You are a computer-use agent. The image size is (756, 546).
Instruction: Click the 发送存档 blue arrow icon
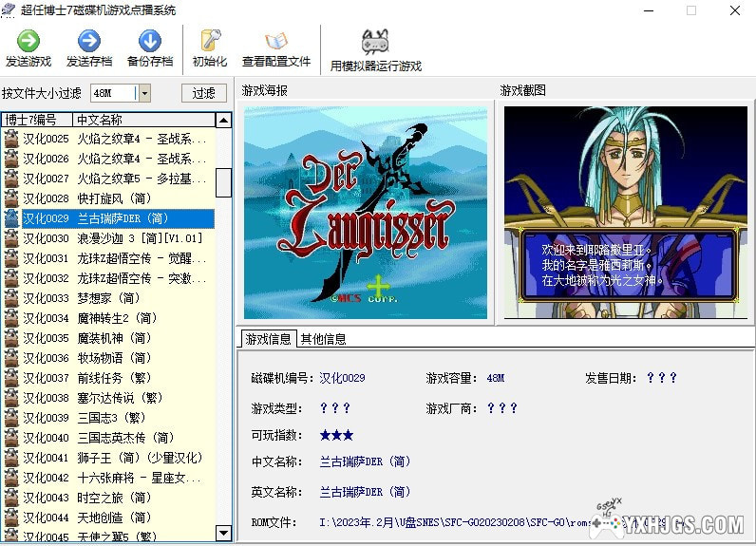pos(88,41)
